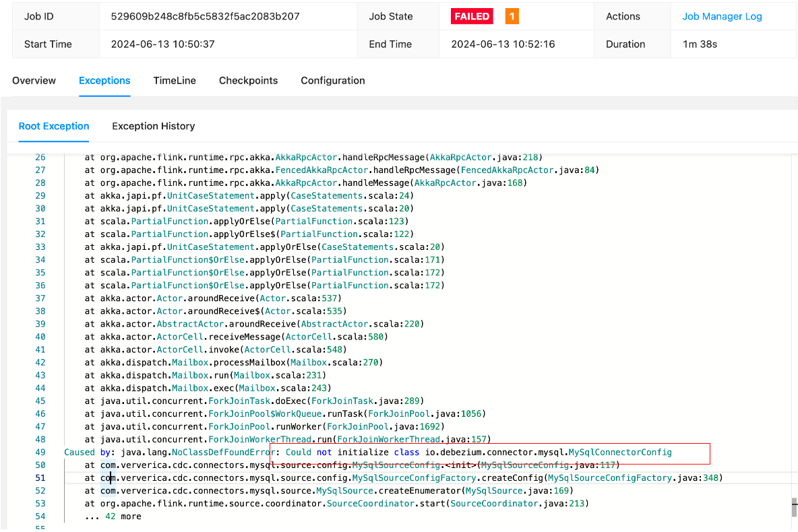This screenshot has width=798, height=532.
Task: Click the AbstractActor.aroundReceive stack line
Action: pos(255,324)
